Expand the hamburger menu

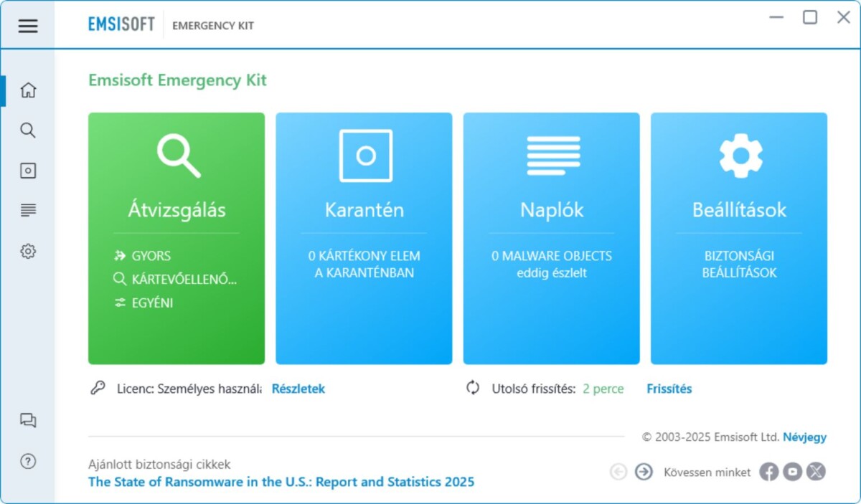coord(28,26)
